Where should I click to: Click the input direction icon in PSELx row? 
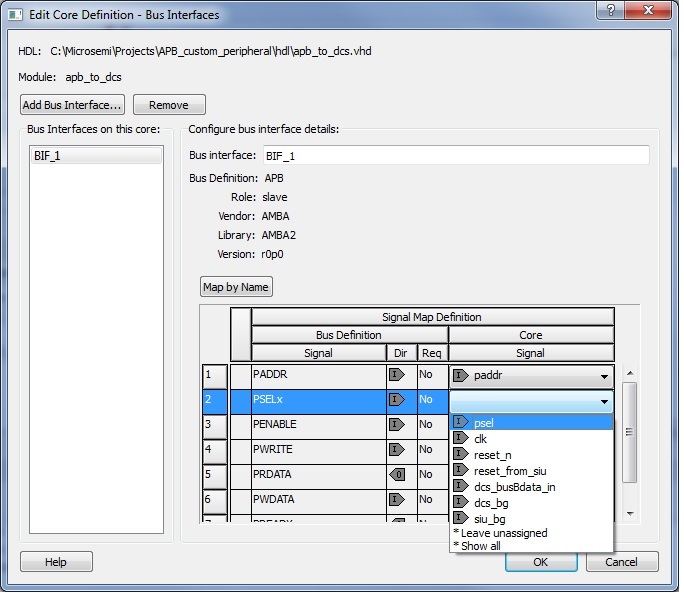(398, 401)
